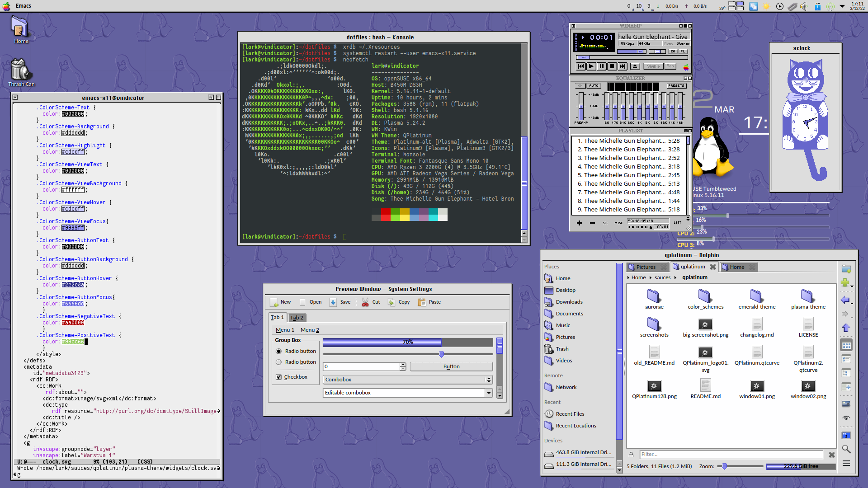The width and height of the screenshot is (868, 488).
Task: Select the changelog.md file
Action: click(757, 327)
